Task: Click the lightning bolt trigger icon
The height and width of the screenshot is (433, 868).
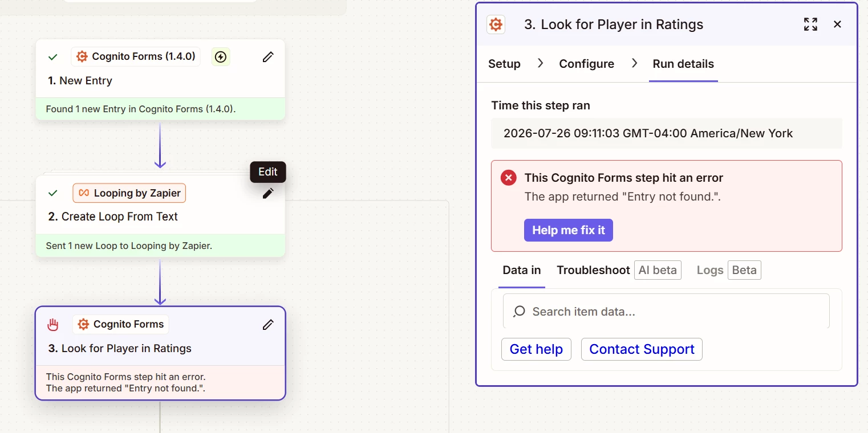Action: coord(221,57)
